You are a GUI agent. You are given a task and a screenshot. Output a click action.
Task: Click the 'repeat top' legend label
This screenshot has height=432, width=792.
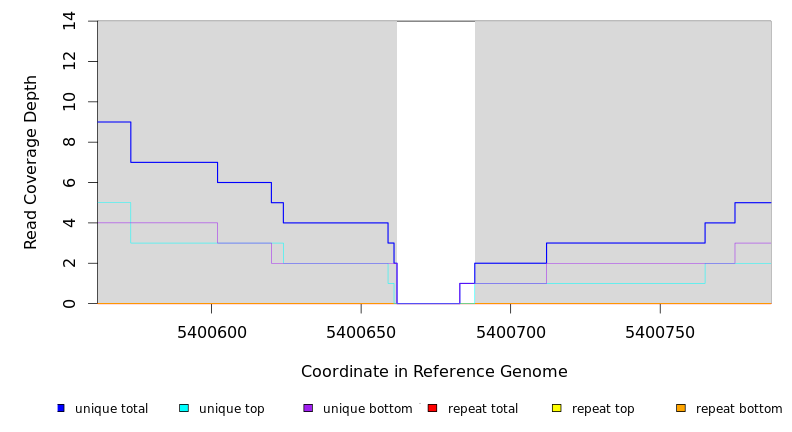(x=603, y=409)
